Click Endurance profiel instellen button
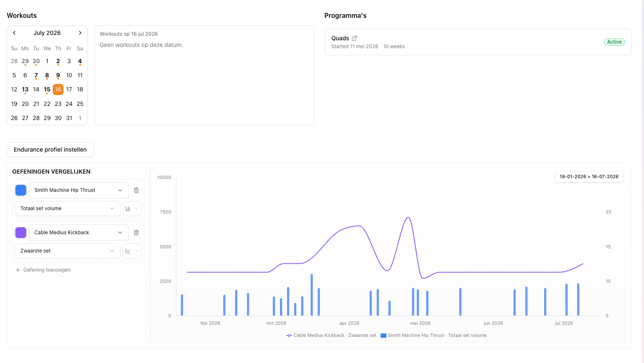 click(x=50, y=150)
